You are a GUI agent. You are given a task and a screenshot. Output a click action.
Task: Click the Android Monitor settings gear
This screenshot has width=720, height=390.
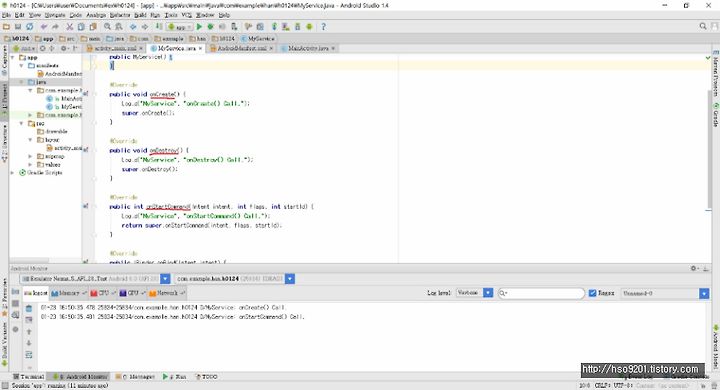pyautogui.click(x=694, y=268)
